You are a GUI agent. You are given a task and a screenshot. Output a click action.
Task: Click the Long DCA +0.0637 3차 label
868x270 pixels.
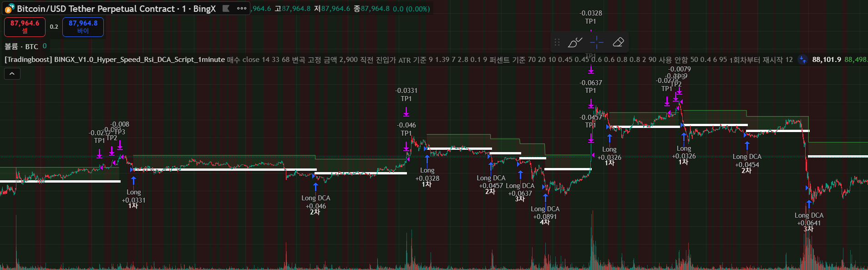coord(520,192)
